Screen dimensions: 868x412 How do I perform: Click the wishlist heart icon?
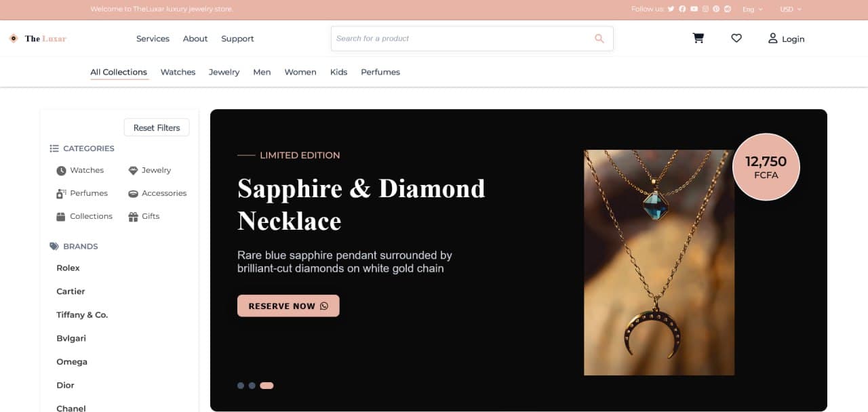[x=736, y=39]
